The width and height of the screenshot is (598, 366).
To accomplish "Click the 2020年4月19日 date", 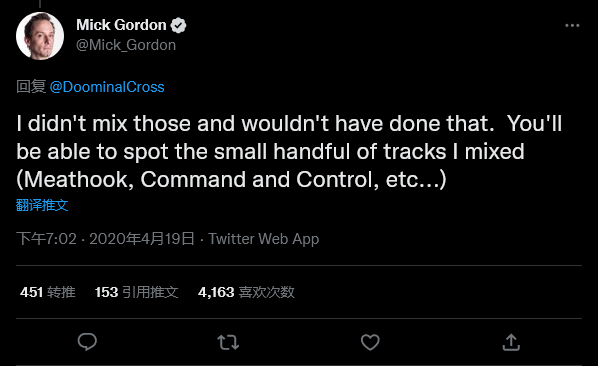I will tap(142, 239).
